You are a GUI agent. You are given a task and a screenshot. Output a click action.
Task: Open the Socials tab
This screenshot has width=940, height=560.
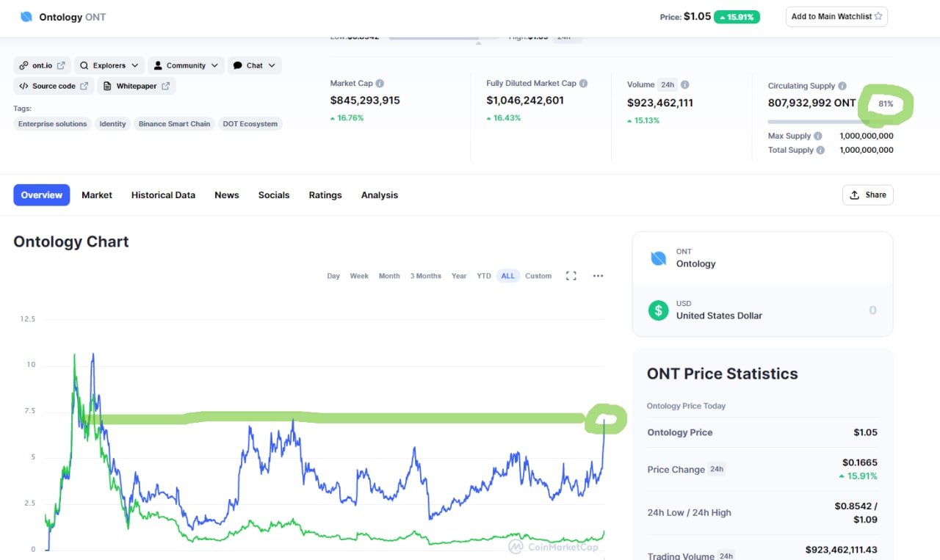pos(274,195)
